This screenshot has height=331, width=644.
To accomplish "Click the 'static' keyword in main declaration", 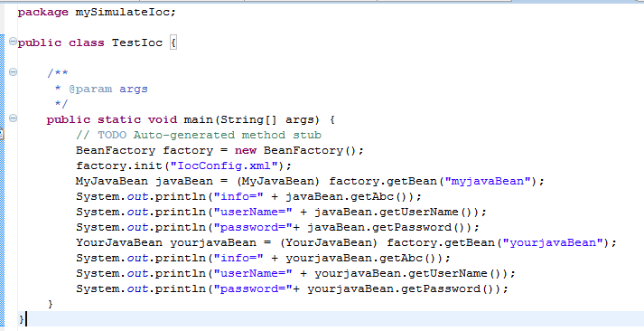I will pos(119,119).
